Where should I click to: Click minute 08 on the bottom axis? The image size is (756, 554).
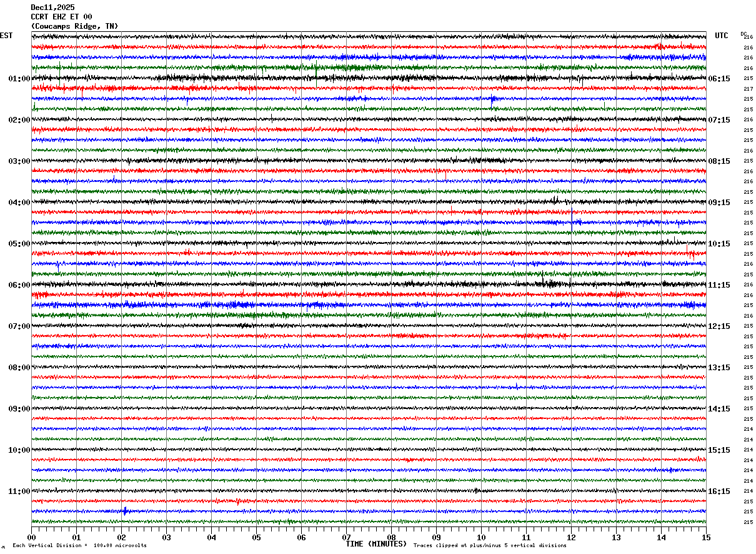point(391,537)
